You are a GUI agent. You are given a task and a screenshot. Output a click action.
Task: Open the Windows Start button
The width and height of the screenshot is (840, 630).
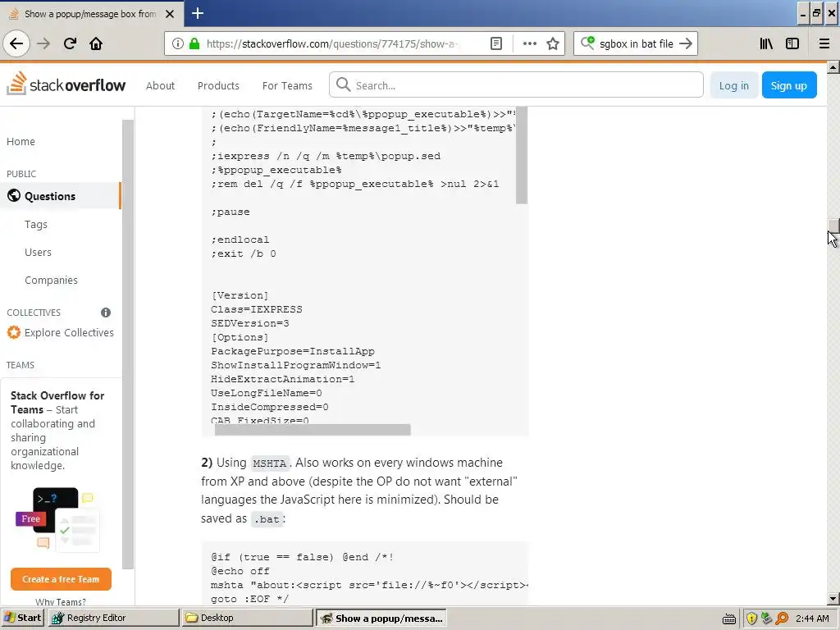[x=22, y=618]
